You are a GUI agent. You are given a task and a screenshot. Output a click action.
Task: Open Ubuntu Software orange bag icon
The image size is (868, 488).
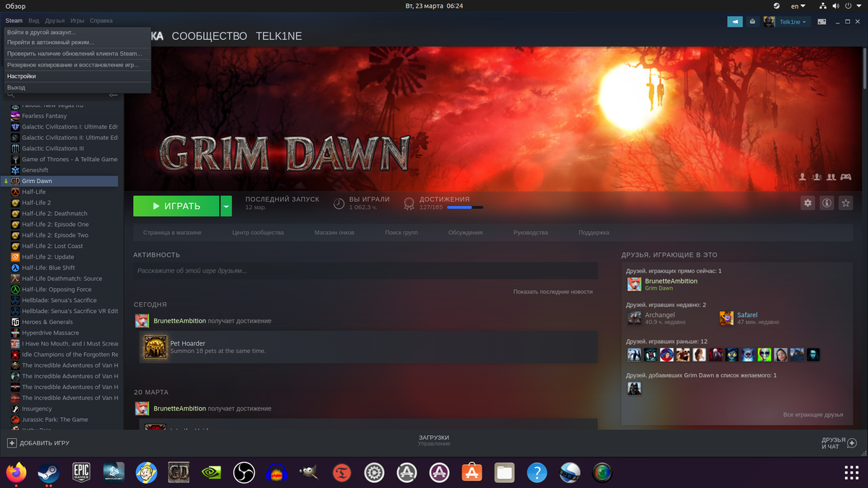click(x=472, y=472)
